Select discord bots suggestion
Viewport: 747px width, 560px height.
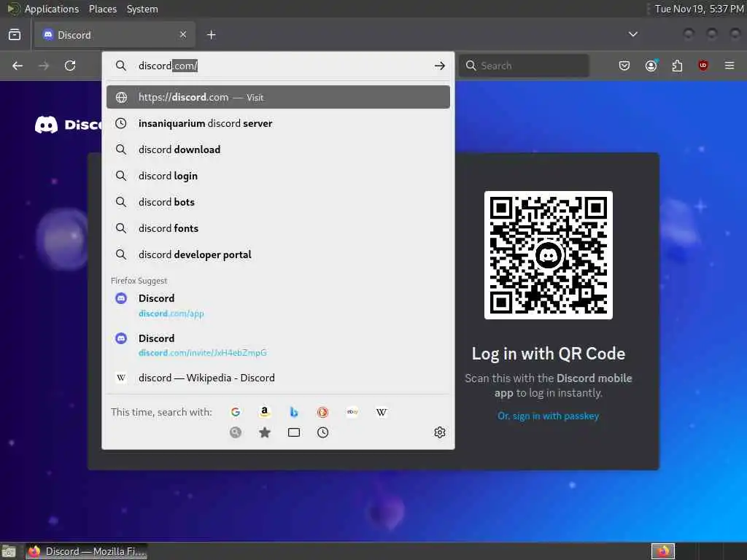point(278,202)
